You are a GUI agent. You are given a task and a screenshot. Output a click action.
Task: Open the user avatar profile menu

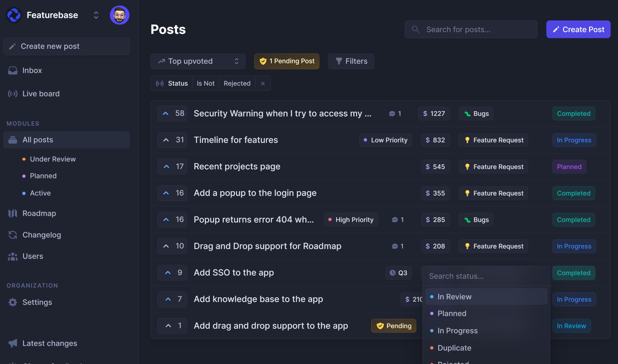pyautogui.click(x=119, y=15)
